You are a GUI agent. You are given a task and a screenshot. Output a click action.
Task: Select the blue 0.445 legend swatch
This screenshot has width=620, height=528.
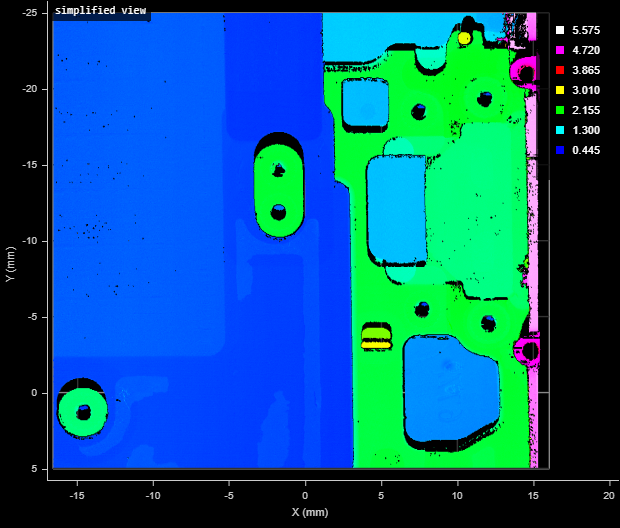560,150
